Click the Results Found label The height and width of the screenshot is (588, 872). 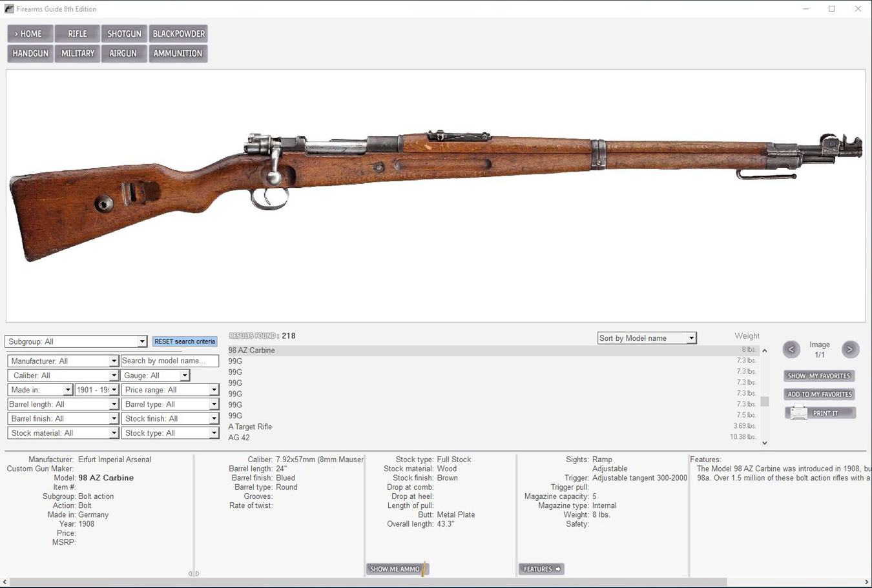pyautogui.click(x=253, y=336)
